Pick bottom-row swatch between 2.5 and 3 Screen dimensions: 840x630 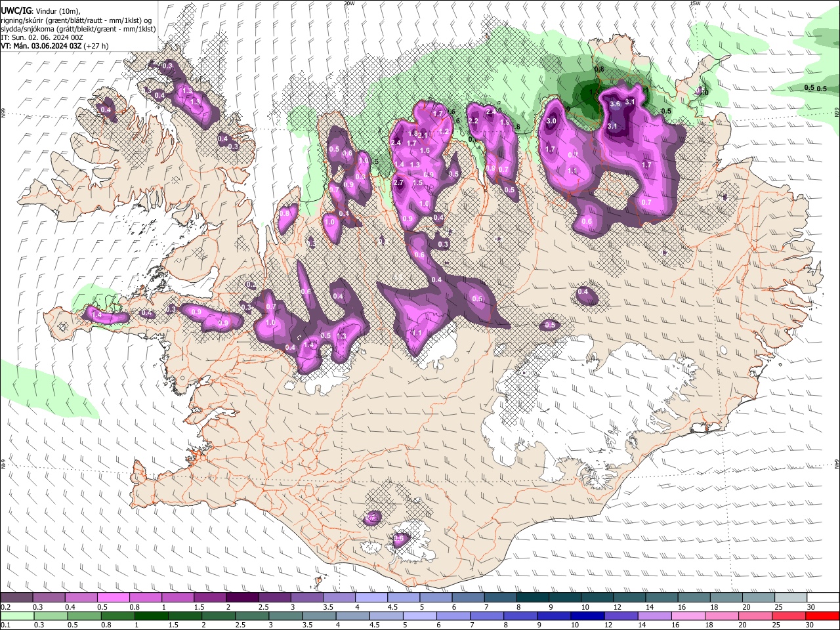point(252,616)
